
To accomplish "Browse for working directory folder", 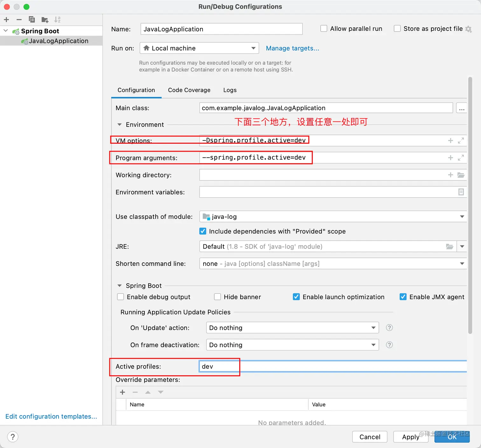I will tap(461, 175).
